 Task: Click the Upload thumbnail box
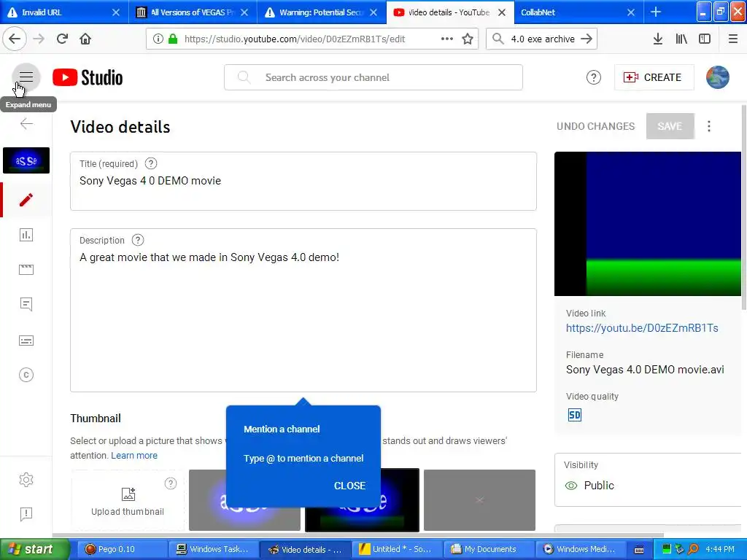click(x=127, y=500)
